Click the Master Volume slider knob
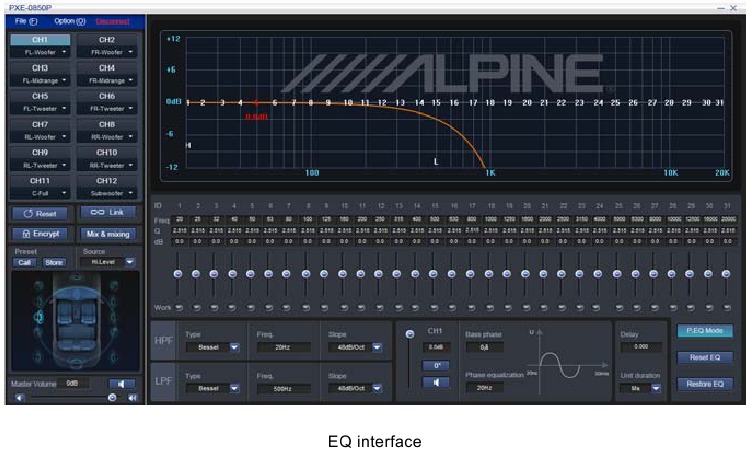750x449 pixels. pos(112,397)
